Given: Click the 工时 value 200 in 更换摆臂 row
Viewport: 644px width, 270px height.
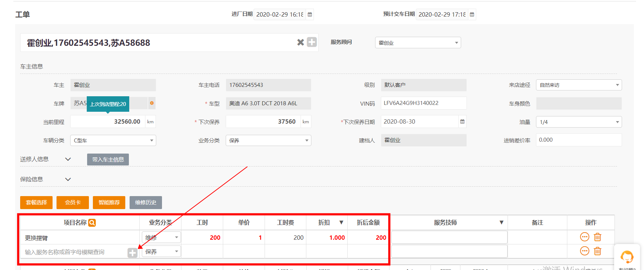Looking at the screenshot, I should click(x=215, y=238).
